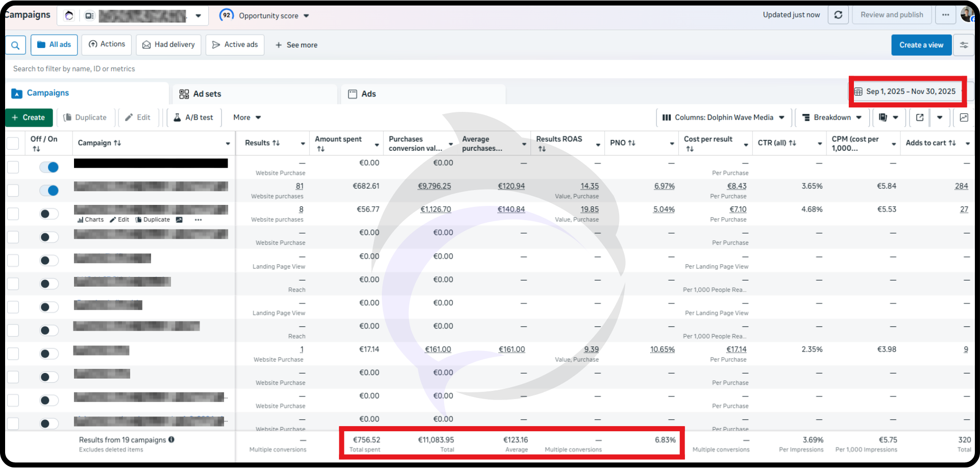Check the box for the €17.14 campaign row
The width and height of the screenshot is (980, 469).
(13, 354)
